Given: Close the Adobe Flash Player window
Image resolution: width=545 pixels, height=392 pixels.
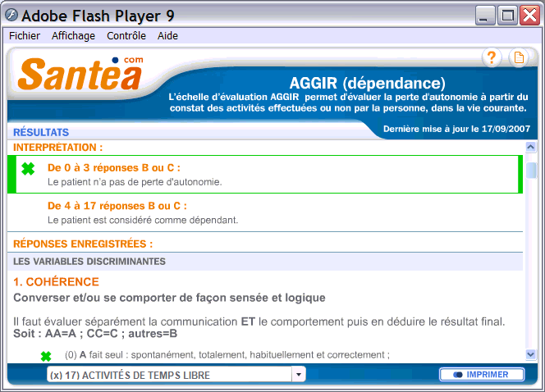Looking at the screenshot, I should (x=529, y=16).
